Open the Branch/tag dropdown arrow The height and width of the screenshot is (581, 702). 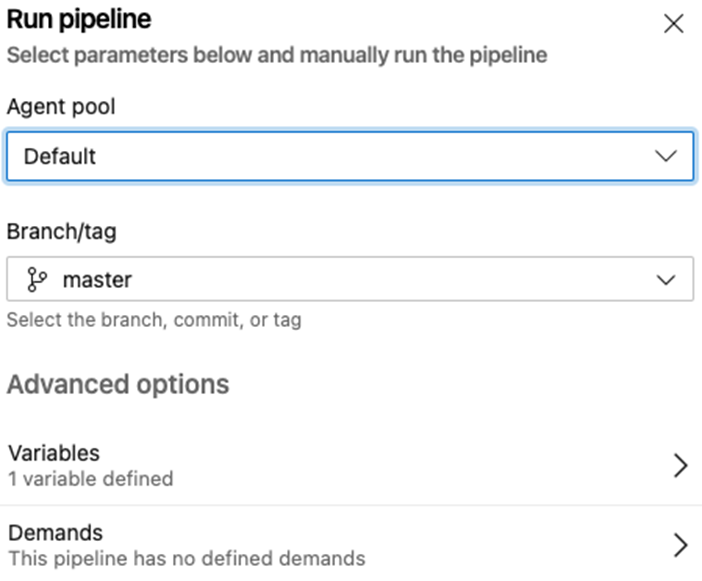[x=666, y=280]
